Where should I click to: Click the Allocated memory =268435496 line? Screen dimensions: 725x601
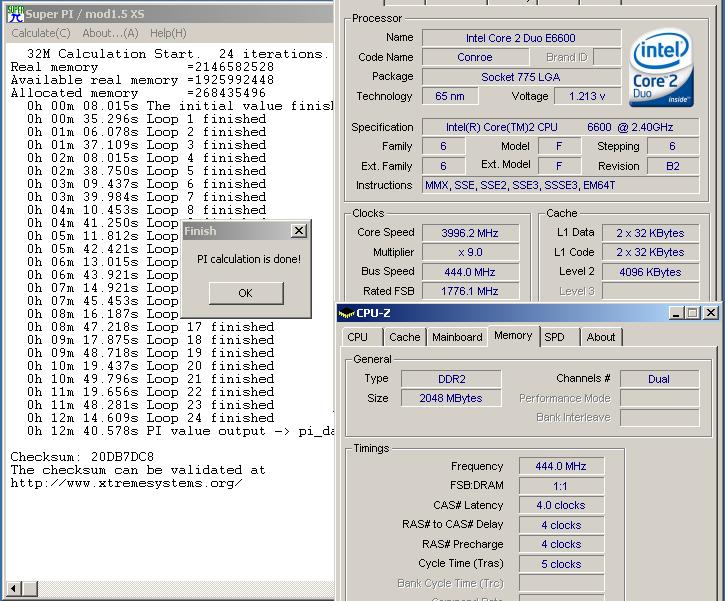(138, 93)
